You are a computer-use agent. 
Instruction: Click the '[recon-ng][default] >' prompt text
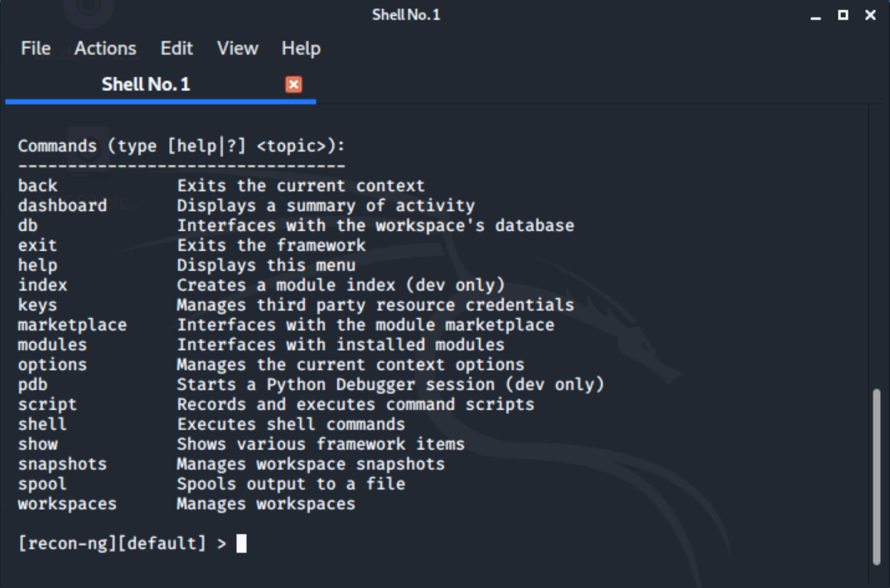[x=122, y=544]
